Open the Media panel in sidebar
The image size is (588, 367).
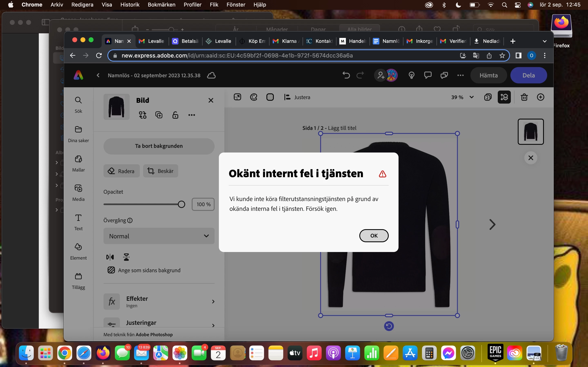coord(78,188)
